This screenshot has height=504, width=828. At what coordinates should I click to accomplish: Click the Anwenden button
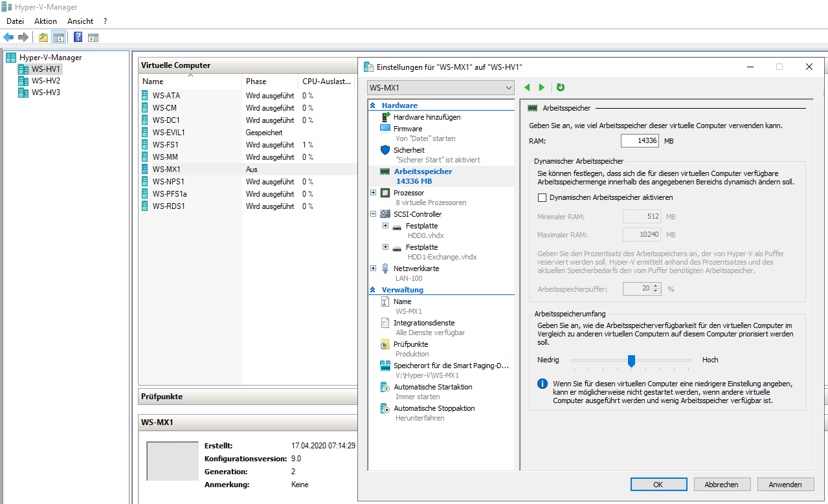click(785, 484)
